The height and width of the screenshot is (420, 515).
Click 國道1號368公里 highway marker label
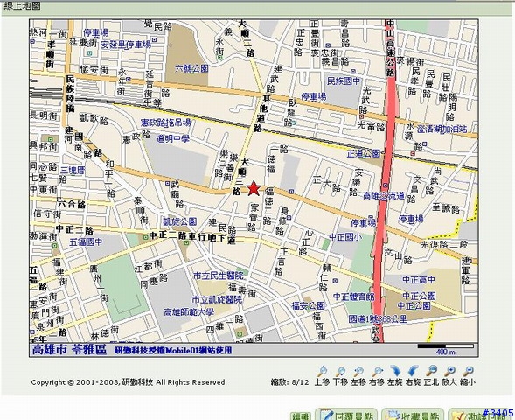[378, 318]
